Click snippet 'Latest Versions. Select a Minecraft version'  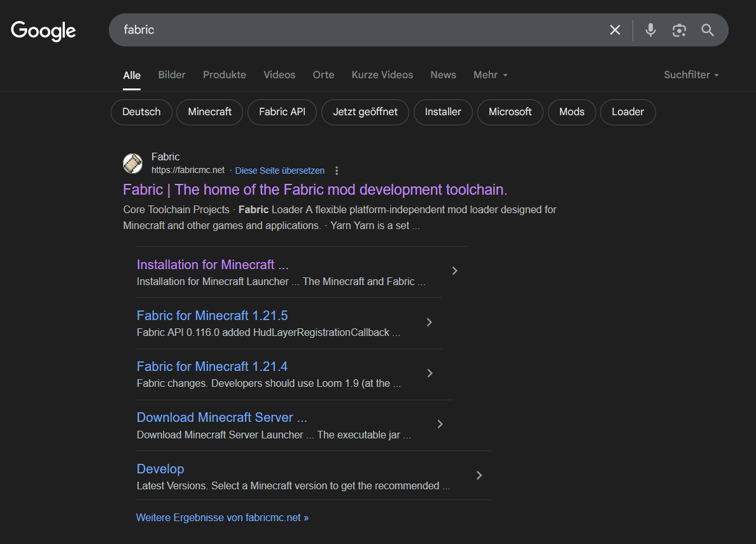point(238,485)
